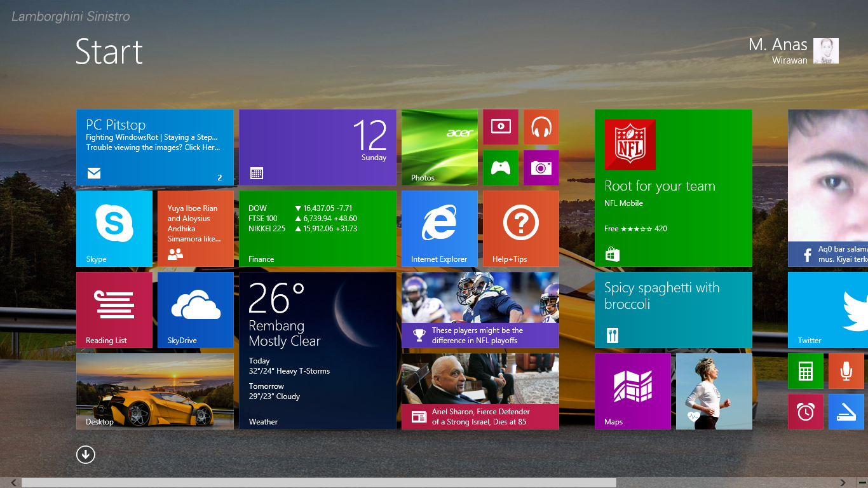Viewport: 868px width, 488px height.
Task: Open the Spicy spaghetti with broccoli recipe
Action: point(674,310)
